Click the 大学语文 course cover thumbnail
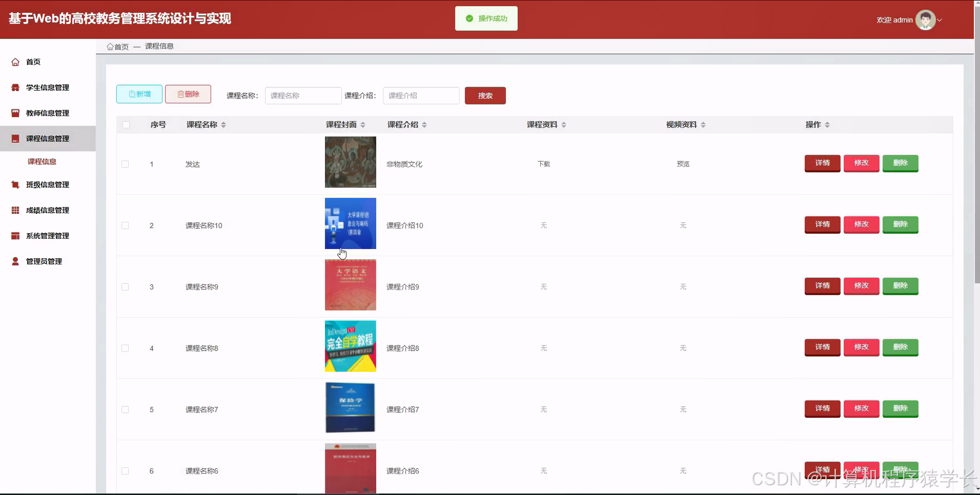The width and height of the screenshot is (980, 495). coord(350,285)
